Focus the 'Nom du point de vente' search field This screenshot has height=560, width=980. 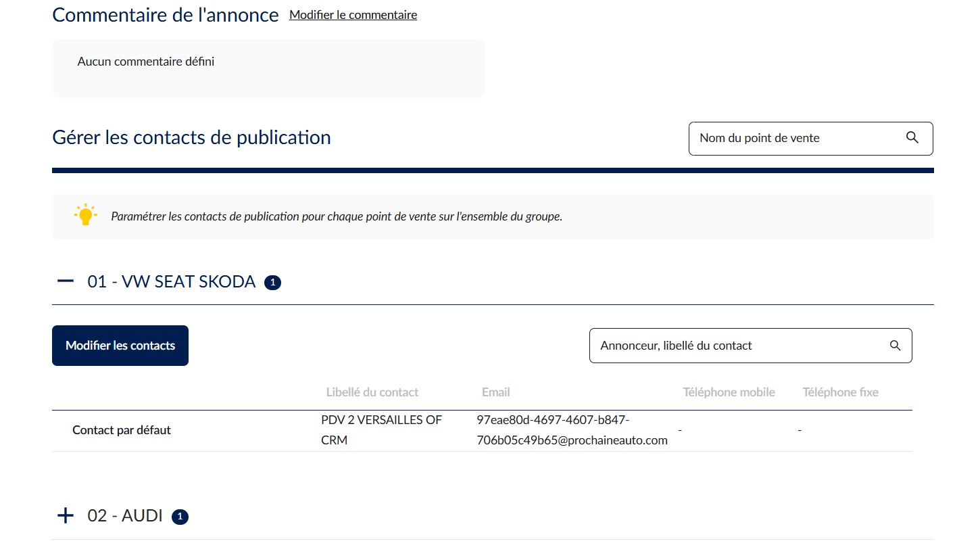point(810,138)
